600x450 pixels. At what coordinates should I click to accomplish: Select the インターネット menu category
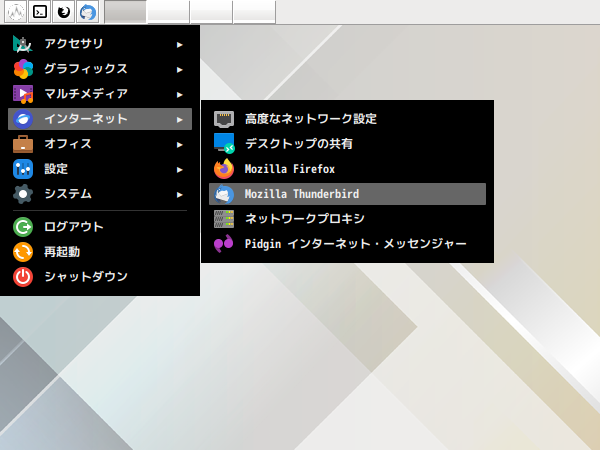click(100, 119)
